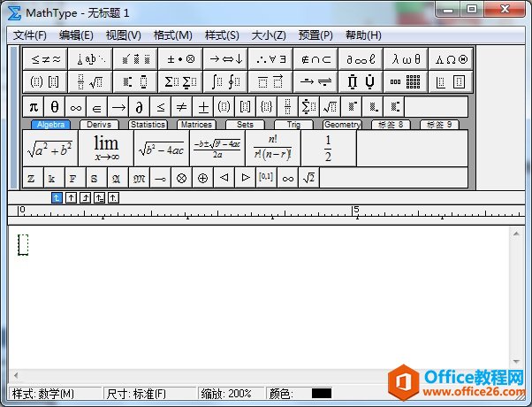Open the matrix templates palette
This screenshot has width=532, height=407.
click(406, 82)
